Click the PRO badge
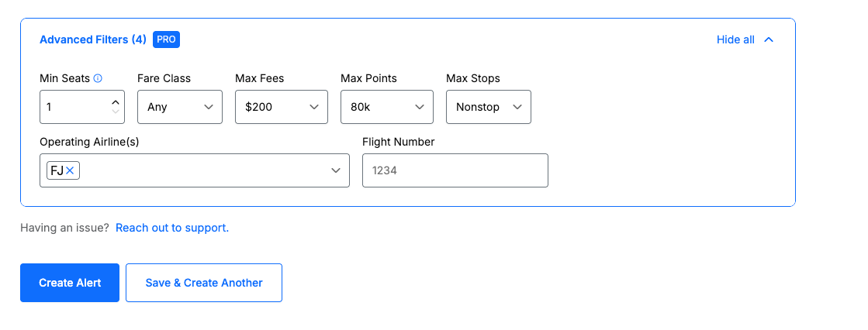868x330 pixels. (x=166, y=40)
